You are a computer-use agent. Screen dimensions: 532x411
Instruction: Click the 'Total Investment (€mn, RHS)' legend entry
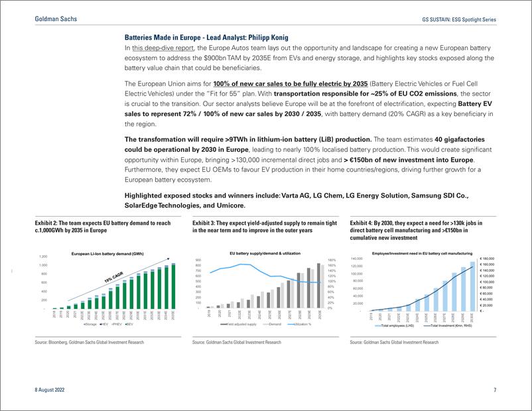448,325
